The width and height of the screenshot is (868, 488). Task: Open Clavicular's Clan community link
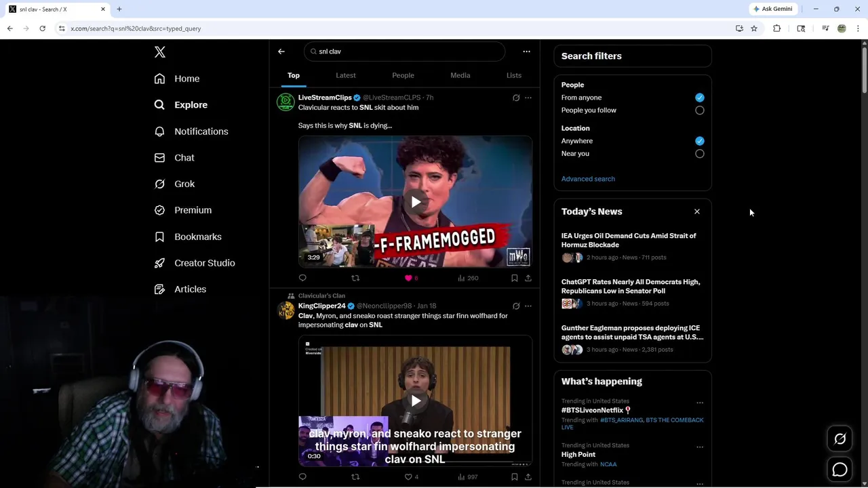click(x=321, y=296)
